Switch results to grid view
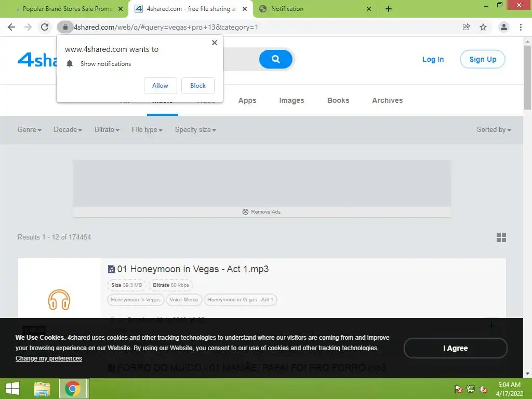Screen dimensions: 532x399 (x=501, y=237)
